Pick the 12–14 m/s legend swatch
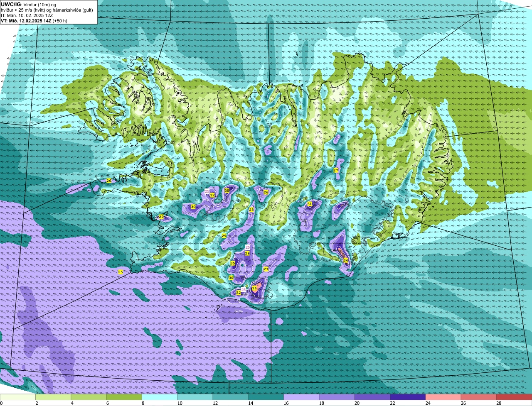 click(x=231, y=397)
